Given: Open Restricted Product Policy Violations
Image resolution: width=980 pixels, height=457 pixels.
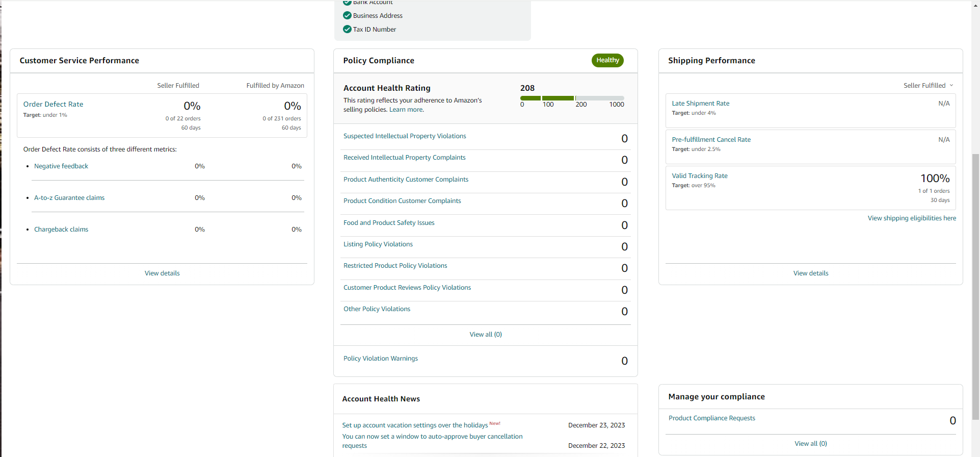Looking at the screenshot, I should point(395,266).
